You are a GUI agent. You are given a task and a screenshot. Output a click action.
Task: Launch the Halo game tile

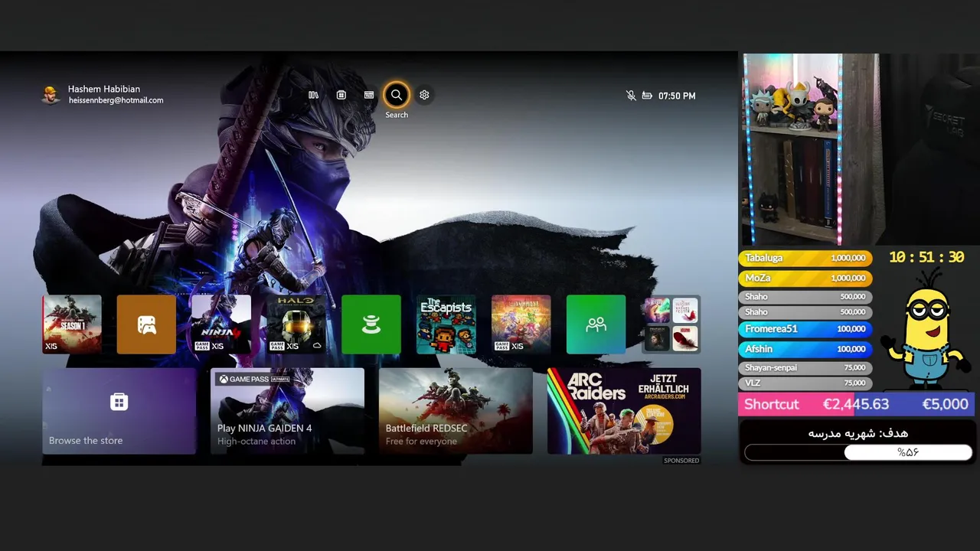coord(296,324)
